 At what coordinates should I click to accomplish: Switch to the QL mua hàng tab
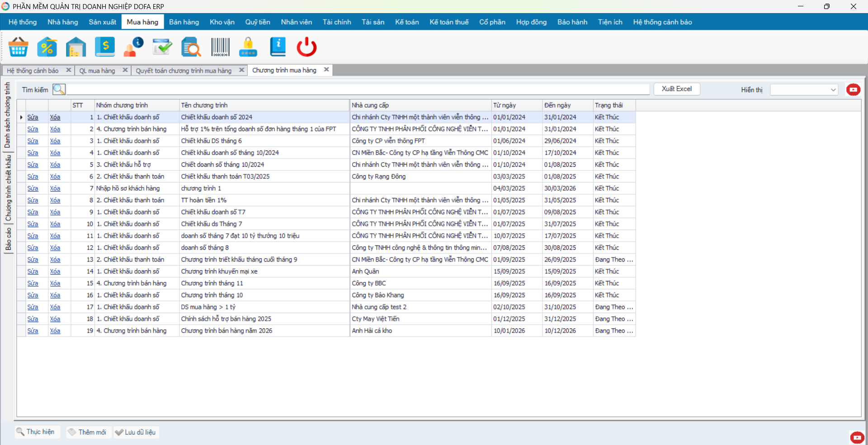pyautogui.click(x=97, y=70)
